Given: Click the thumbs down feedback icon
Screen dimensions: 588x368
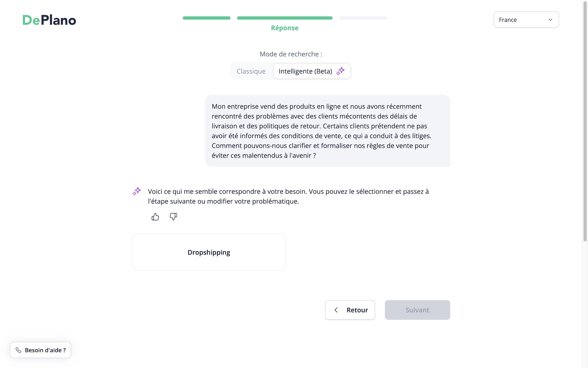Looking at the screenshot, I should point(173,217).
